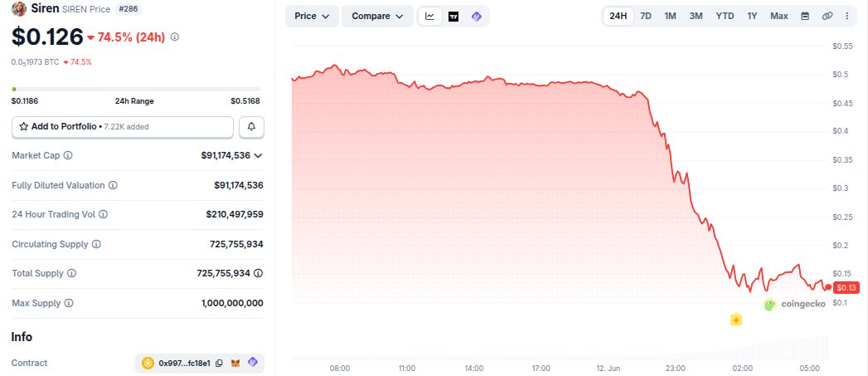Click info icon beside 24h percentage change

174,37
